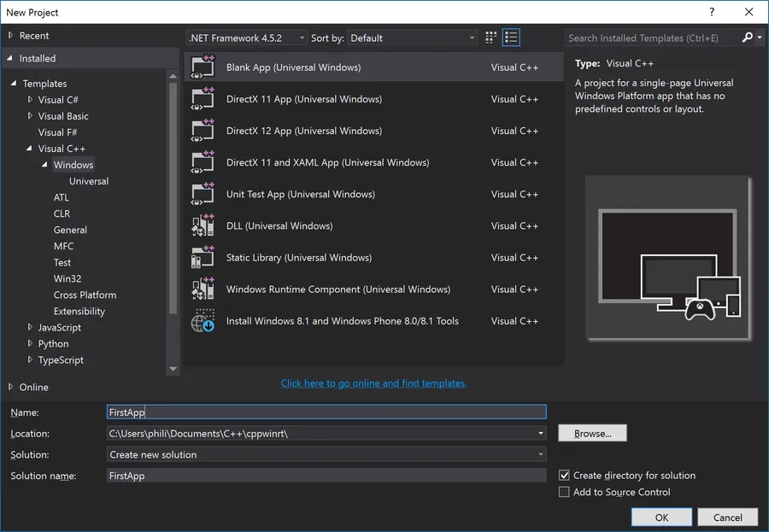Expand the Online section
Image resolution: width=769 pixels, height=532 pixels.
pos(10,386)
